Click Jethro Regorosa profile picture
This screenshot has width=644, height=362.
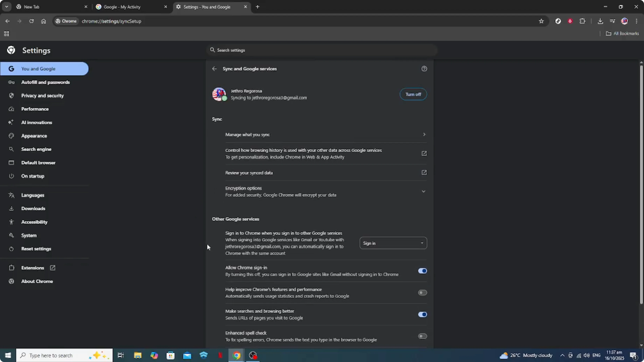[x=219, y=94]
